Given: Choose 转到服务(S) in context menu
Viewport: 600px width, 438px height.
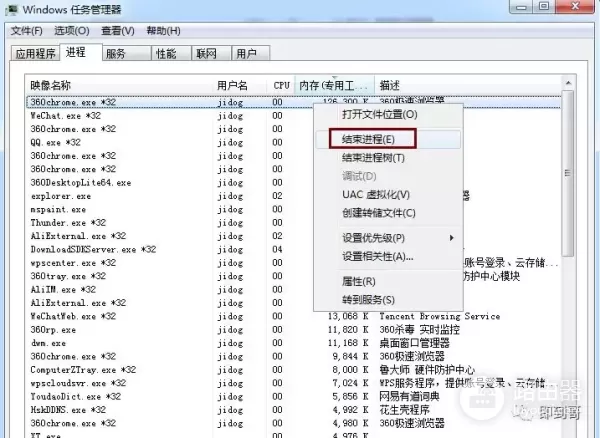Looking at the screenshot, I should point(388,300).
